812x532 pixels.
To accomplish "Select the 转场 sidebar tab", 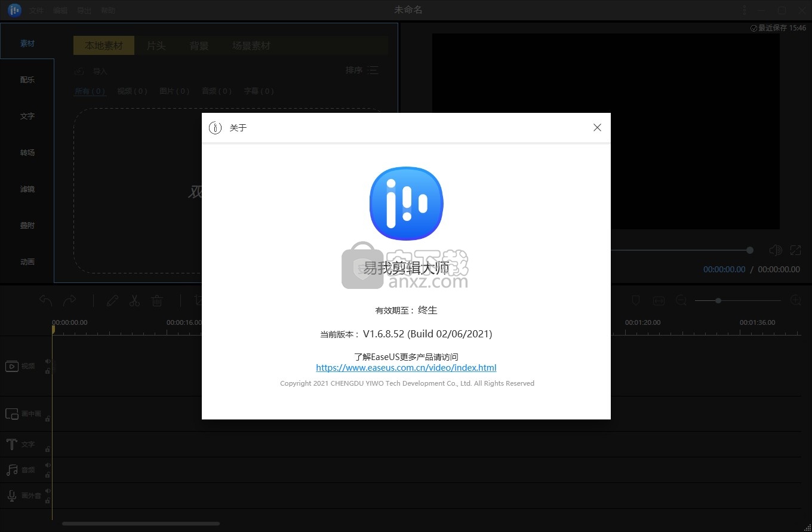I will pyautogui.click(x=27, y=153).
